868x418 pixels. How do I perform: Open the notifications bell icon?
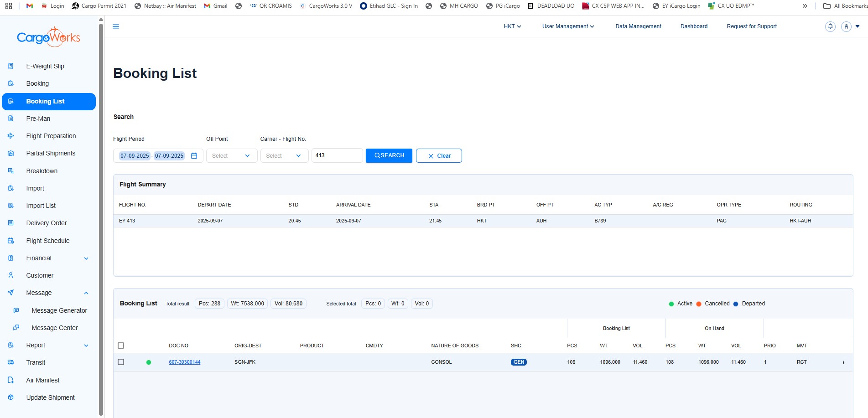(x=830, y=26)
